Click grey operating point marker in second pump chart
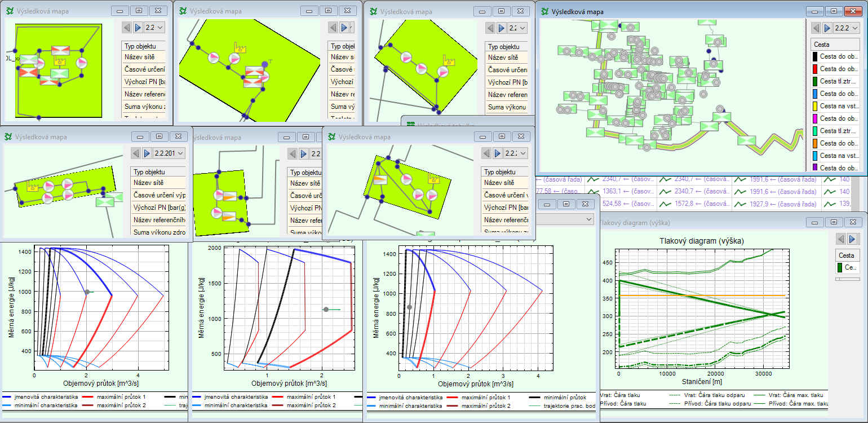The height and width of the screenshot is (423, 868). coord(326,309)
